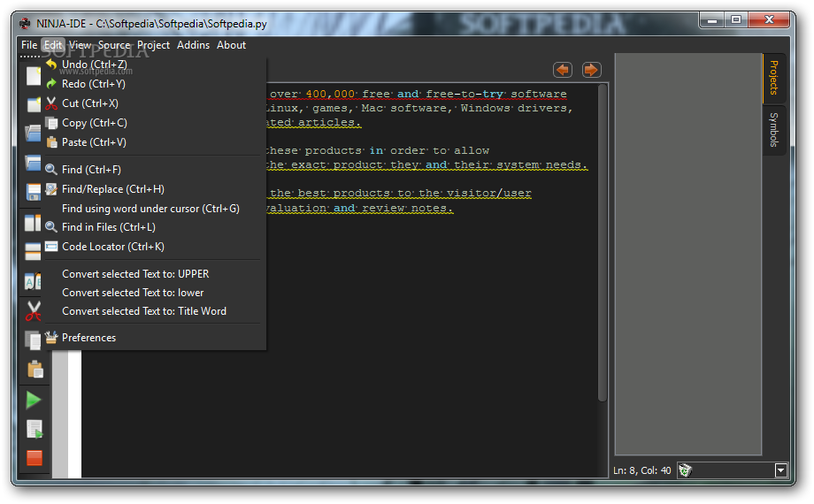Click the editor vertical scrollbar
Image resolution: width=814 pixels, height=504 pixels.
[603, 243]
